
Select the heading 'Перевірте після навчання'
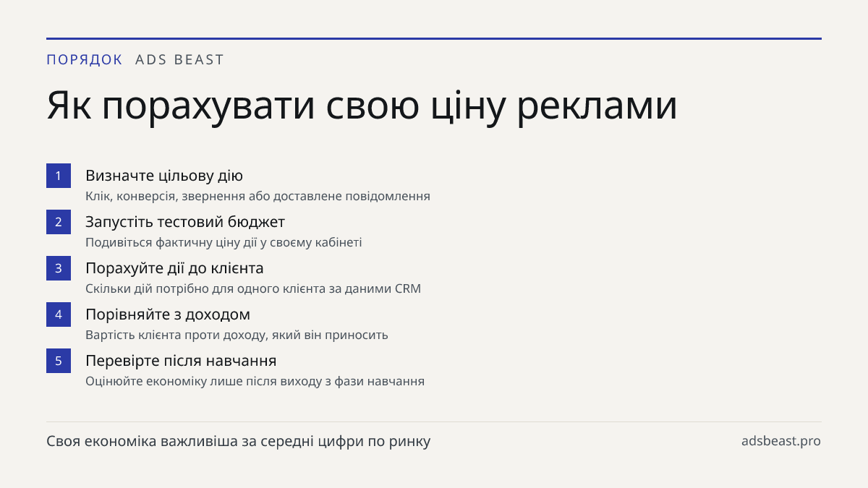point(181,361)
